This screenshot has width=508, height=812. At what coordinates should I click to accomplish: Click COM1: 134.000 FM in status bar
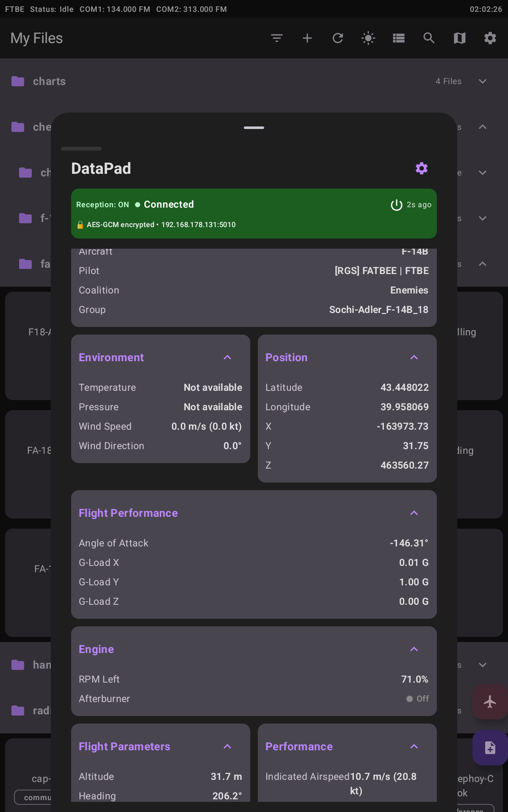click(x=115, y=9)
